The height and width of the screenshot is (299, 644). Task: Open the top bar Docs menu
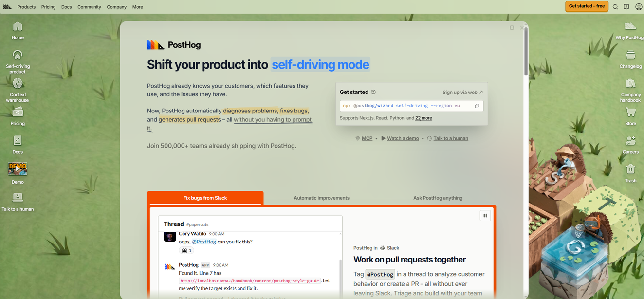pyautogui.click(x=66, y=7)
